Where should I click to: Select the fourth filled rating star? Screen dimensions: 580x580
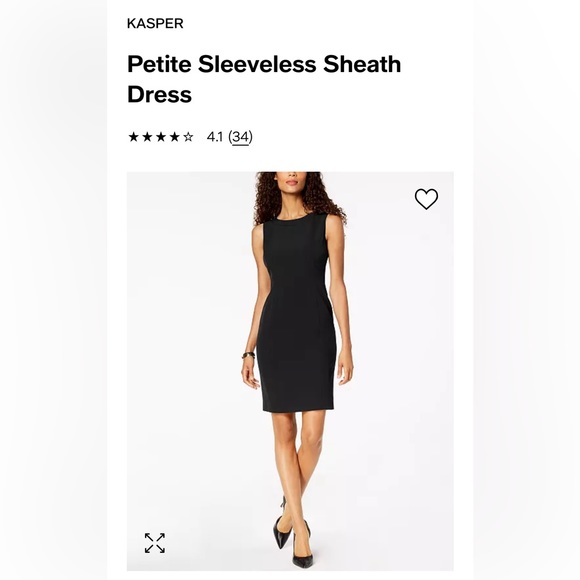click(175, 137)
